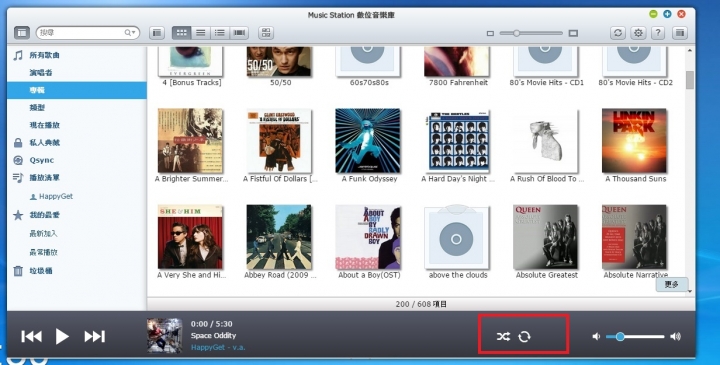The width and height of the screenshot is (720, 365).
Task: Click the scroll up arrow of album list
Action: coord(690,51)
